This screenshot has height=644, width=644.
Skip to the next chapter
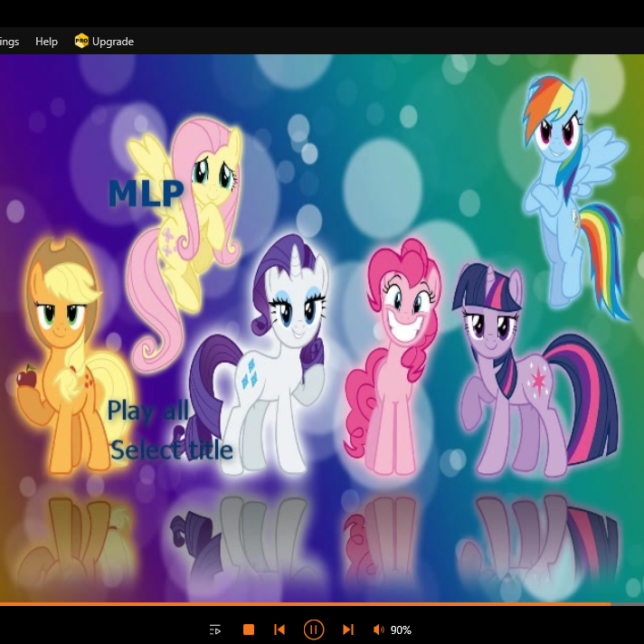point(347,630)
